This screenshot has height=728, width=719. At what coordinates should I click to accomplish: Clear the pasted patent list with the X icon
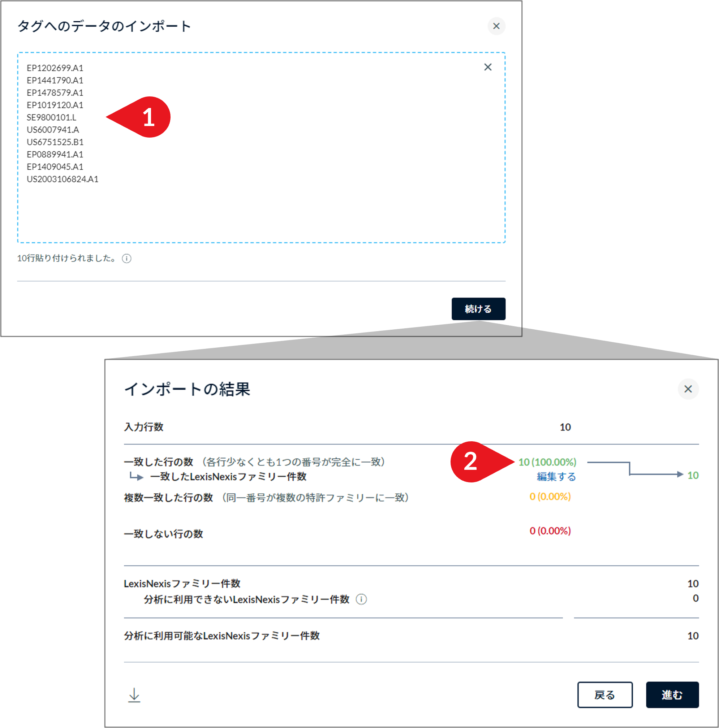(487, 67)
